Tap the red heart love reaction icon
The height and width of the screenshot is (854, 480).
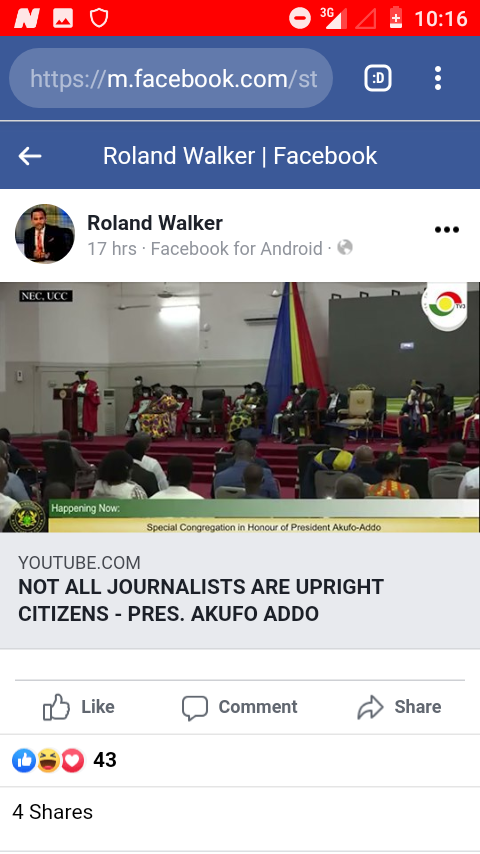pos(72,760)
